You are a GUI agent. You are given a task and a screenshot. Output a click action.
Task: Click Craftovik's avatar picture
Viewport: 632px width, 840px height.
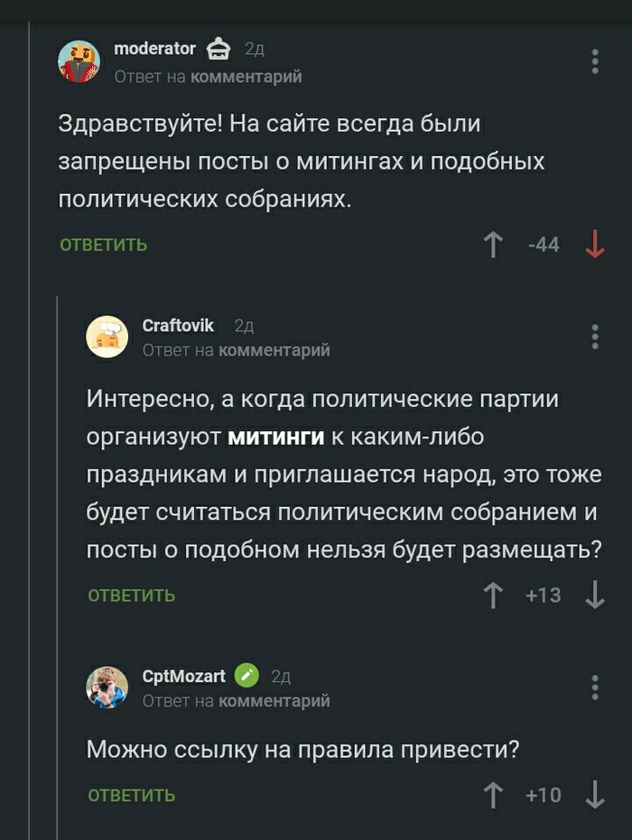(x=107, y=337)
